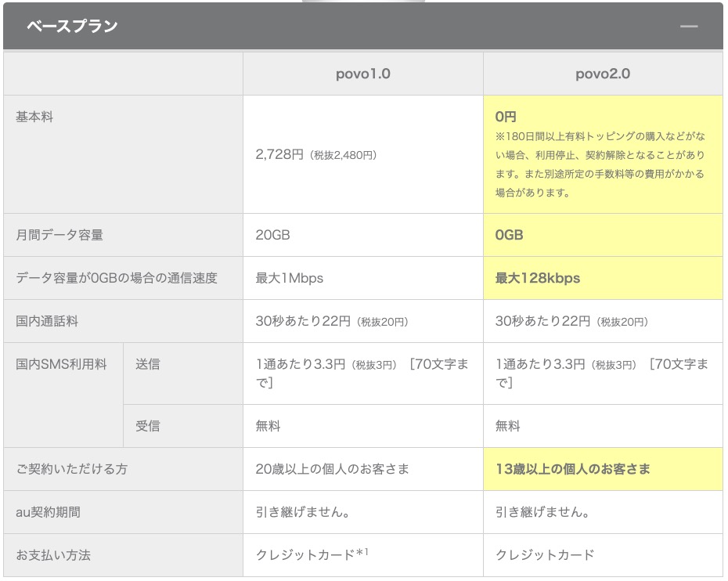Click the 最大1Mbps speed cell
Viewport: 728px width, 581px height.
click(x=289, y=278)
